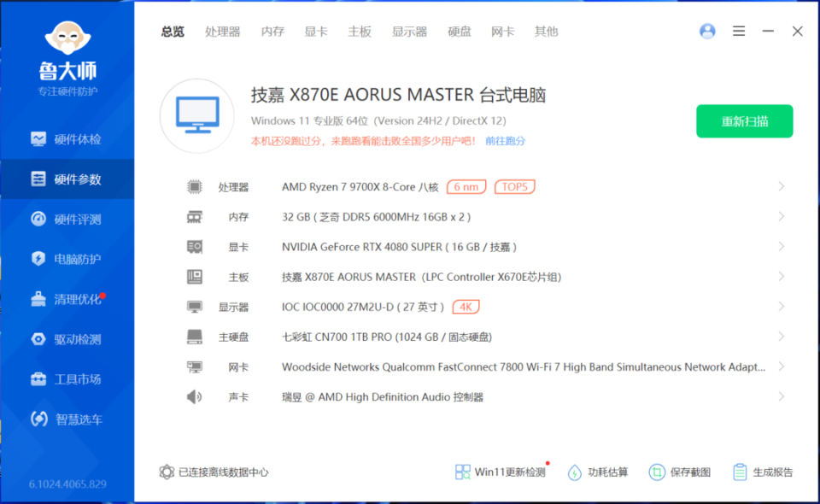Select 硬件参数 sidebar item
Image resolution: width=820 pixels, height=504 pixels.
click(67, 179)
